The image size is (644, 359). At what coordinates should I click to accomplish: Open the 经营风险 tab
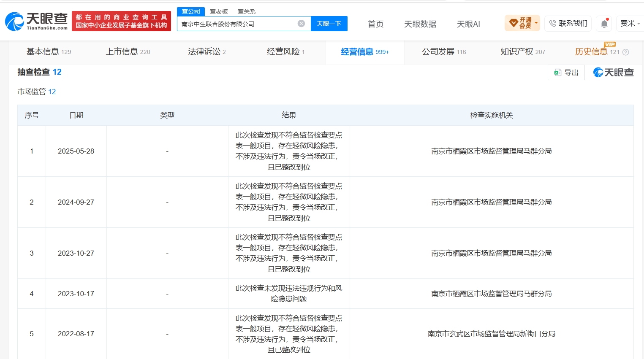(x=286, y=52)
